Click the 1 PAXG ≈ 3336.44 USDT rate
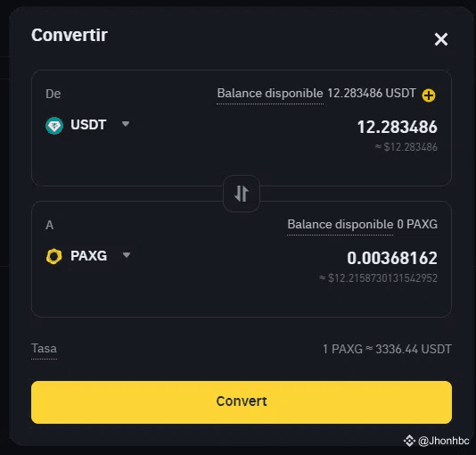The height and width of the screenshot is (455, 476). [387, 349]
